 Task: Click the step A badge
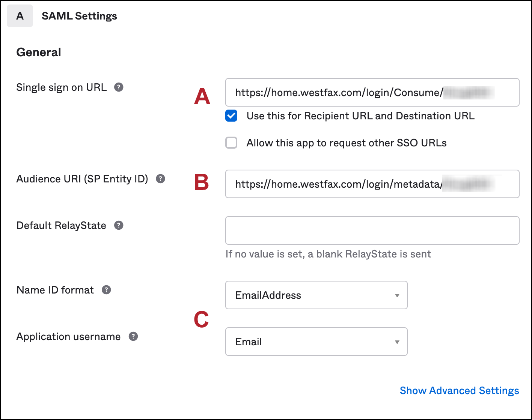[20, 16]
